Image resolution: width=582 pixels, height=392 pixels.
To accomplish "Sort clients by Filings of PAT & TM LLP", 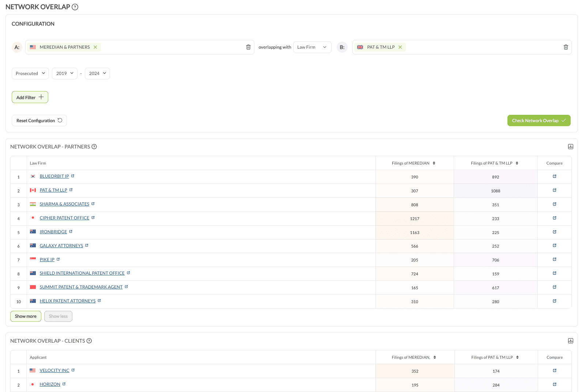I will click(x=517, y=357).
